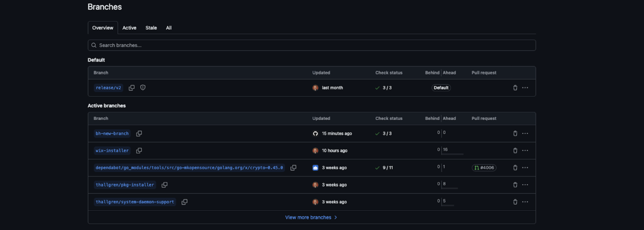Delete the thallgren/pkg-installer branch

515,185
